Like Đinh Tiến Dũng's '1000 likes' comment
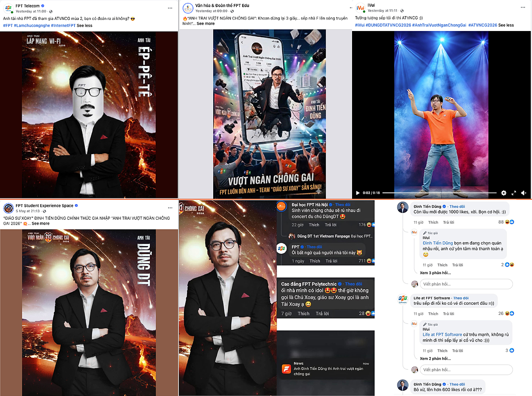This screenshot has width=532, height=396. pos(433,222)
